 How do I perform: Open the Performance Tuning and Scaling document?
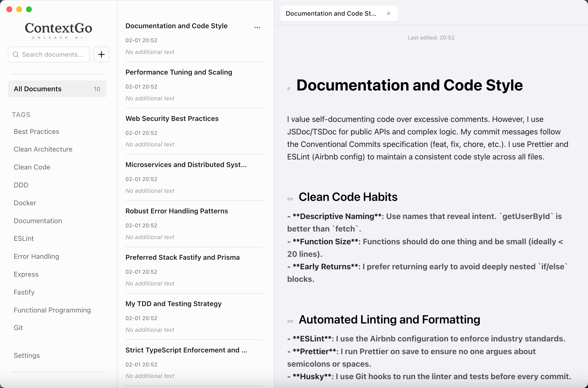179,72
